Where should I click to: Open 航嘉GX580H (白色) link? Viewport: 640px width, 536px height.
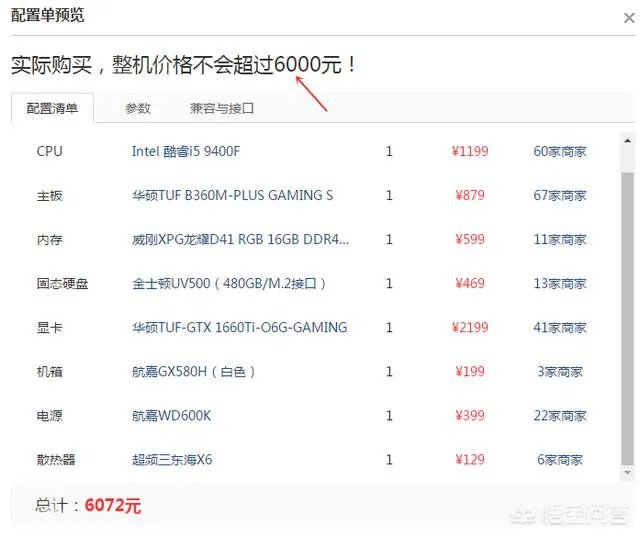click(x=193, y=372)
